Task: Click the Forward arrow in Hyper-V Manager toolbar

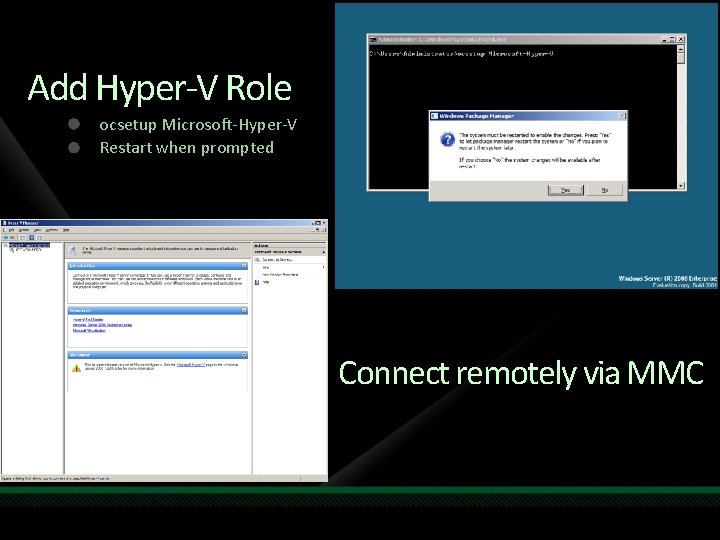Action: (13, 237)
